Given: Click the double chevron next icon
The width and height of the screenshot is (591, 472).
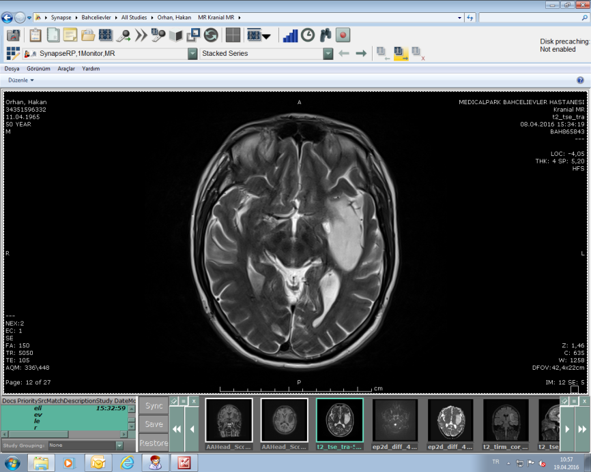Looking at the screenshot, I should pyautogui.click(x=141, y=36).
